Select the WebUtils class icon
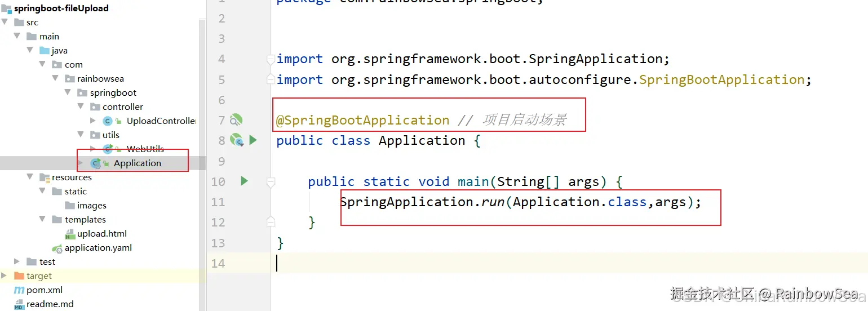Screen dimensions: 868x311 [x=108, y=149]
